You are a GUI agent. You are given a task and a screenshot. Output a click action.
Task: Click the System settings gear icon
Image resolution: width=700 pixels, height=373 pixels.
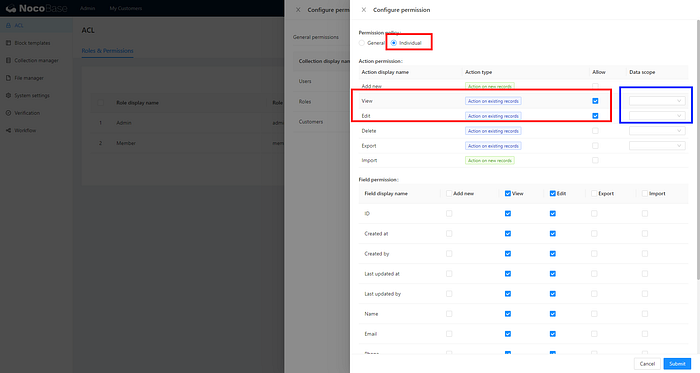[x=8, y=95]
